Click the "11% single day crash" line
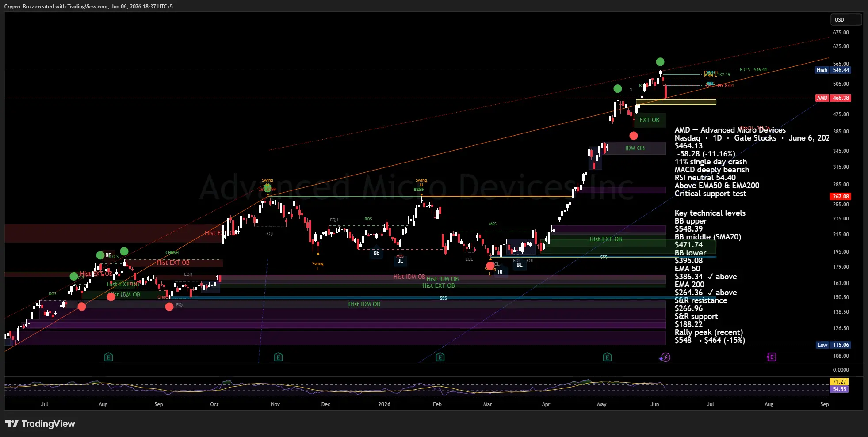 point(711,162)
